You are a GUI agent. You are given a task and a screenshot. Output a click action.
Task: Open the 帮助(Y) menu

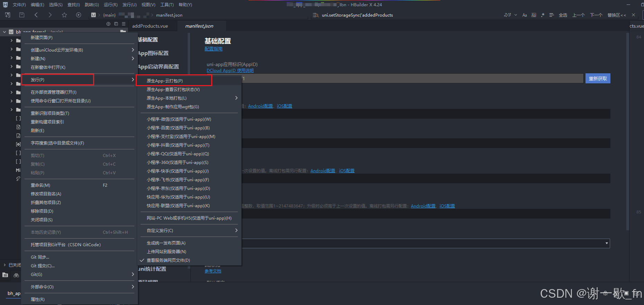pyautogui.click(x=185, y=5)
